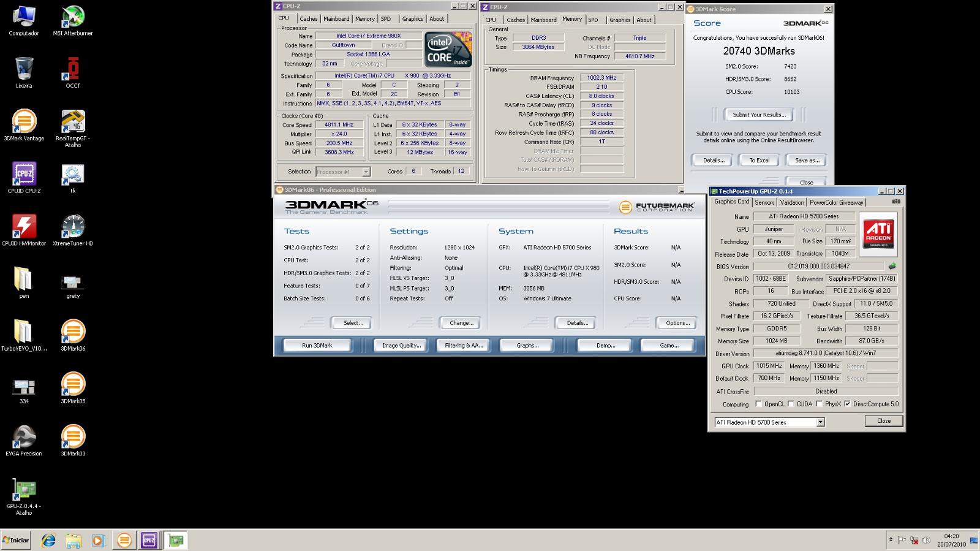This screenshot has width=980, height=551.
Task: Enable the CUDA checkbox in GPU-Z
Action: (x=791, y=404)
